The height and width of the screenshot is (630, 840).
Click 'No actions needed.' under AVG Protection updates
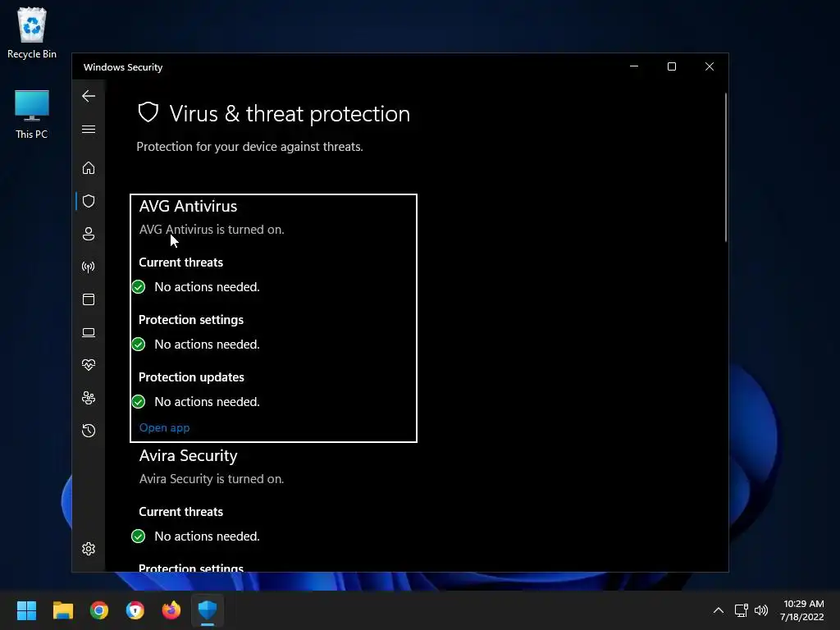208,402
